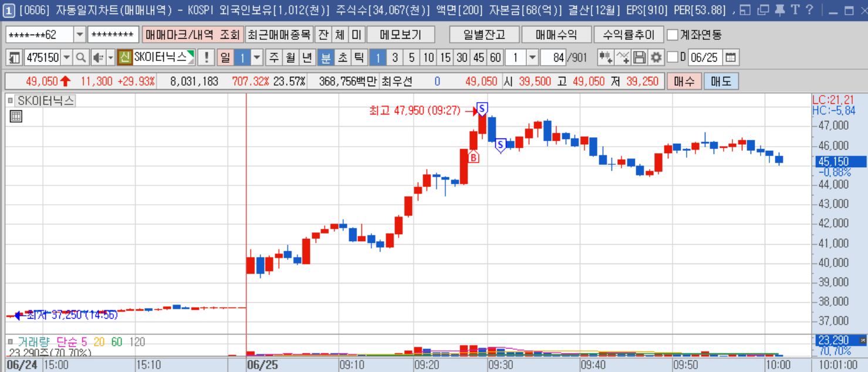Click the 체 button

tap(340, 35)
